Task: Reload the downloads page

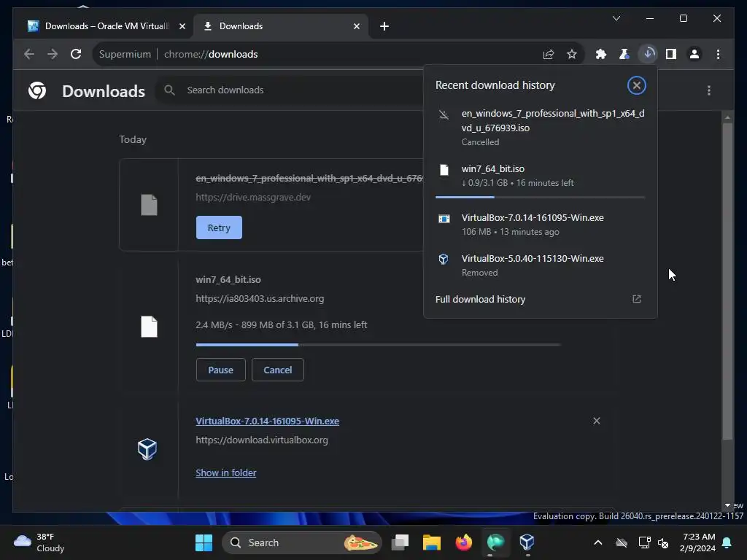Action: (76, 54)
